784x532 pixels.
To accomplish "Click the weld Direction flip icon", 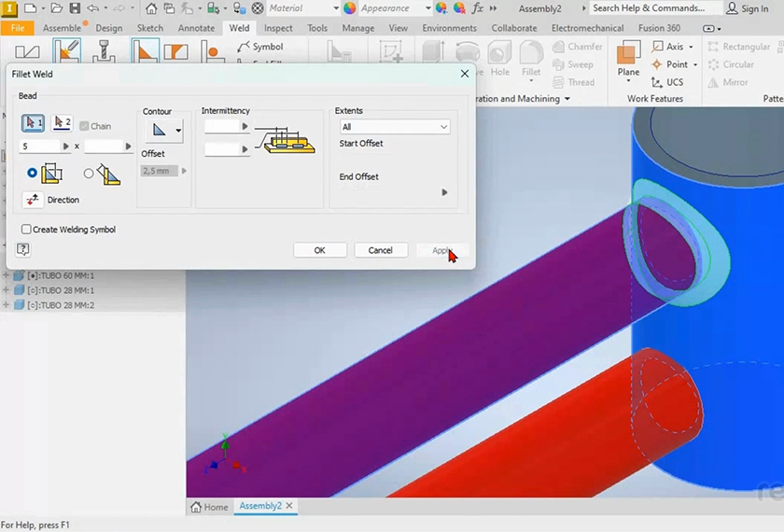I will click(33, 200).
